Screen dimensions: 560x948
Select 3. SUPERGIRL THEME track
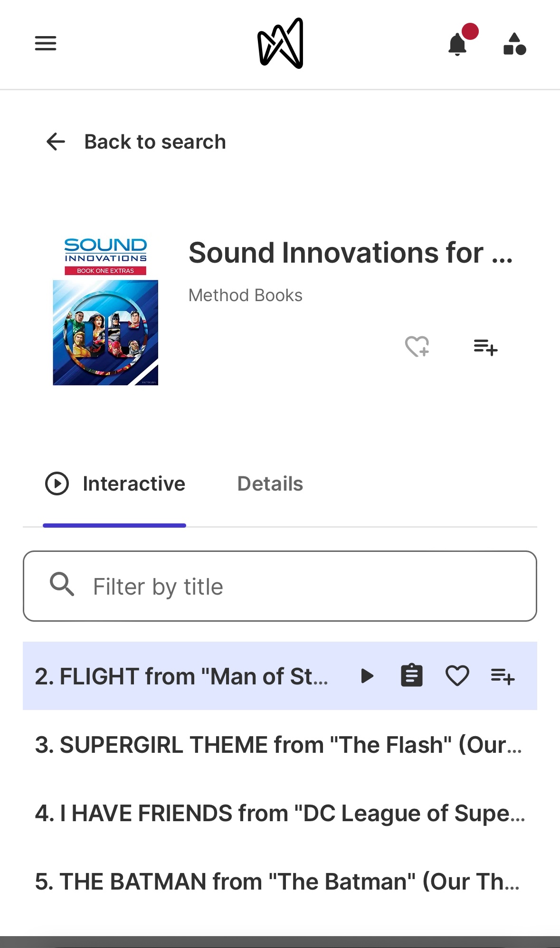pos(280,744)
